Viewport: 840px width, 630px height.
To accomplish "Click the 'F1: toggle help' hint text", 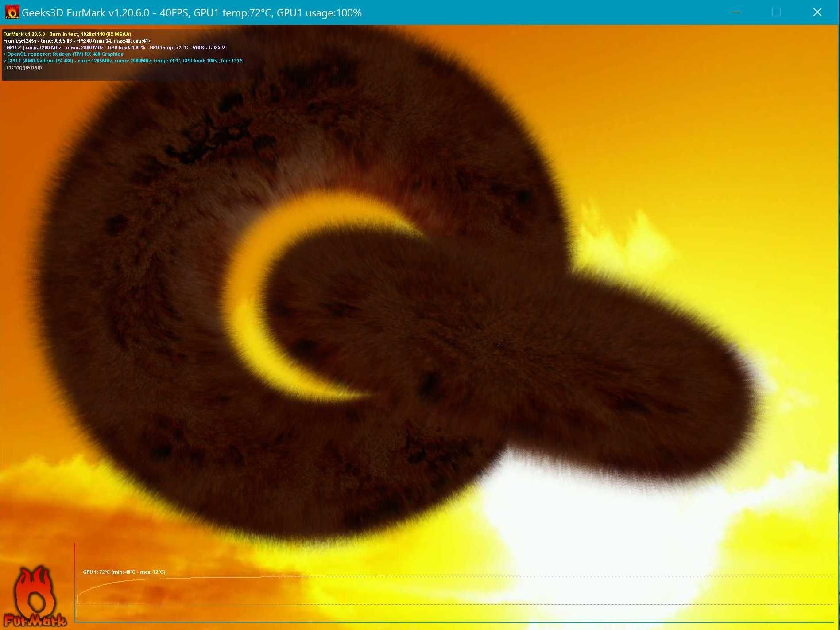I will pyautogui.click(x=23, y=67).
